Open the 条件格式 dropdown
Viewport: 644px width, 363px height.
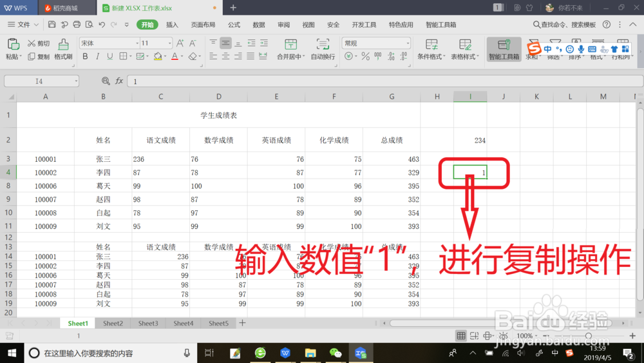coord(431,50)
